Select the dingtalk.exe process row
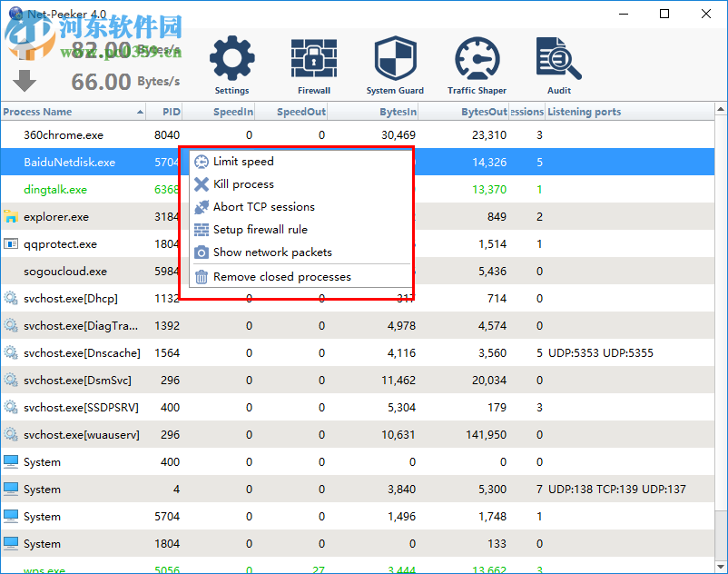 [54, 189]
